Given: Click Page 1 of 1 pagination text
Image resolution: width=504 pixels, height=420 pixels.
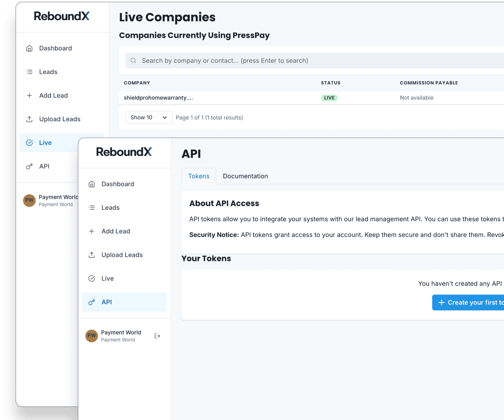Looking at the screenshot, I should coord(209,117).
